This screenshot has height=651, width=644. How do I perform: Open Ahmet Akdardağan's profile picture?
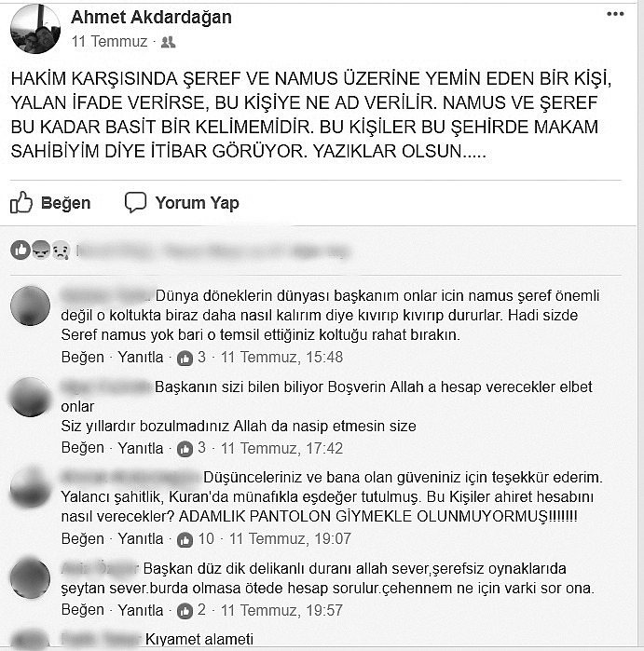pos(35,29)
